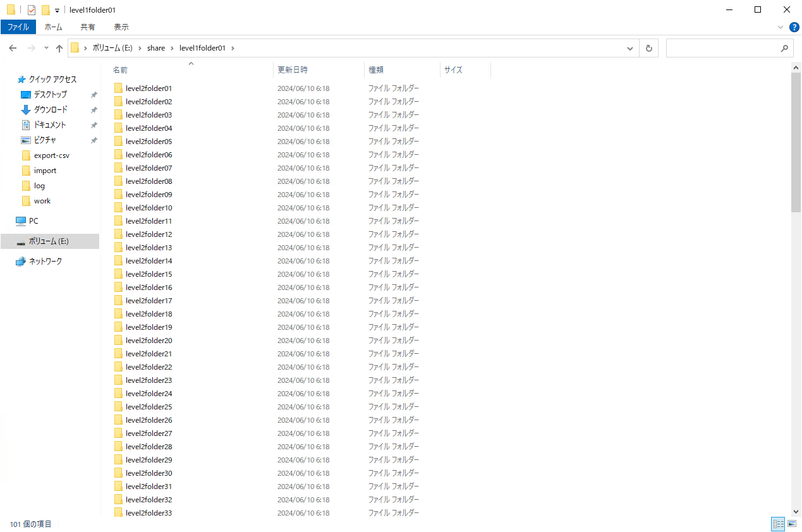802x532 pixels.
Task: Open the address bar history dropdown
Action: (629, 48)
